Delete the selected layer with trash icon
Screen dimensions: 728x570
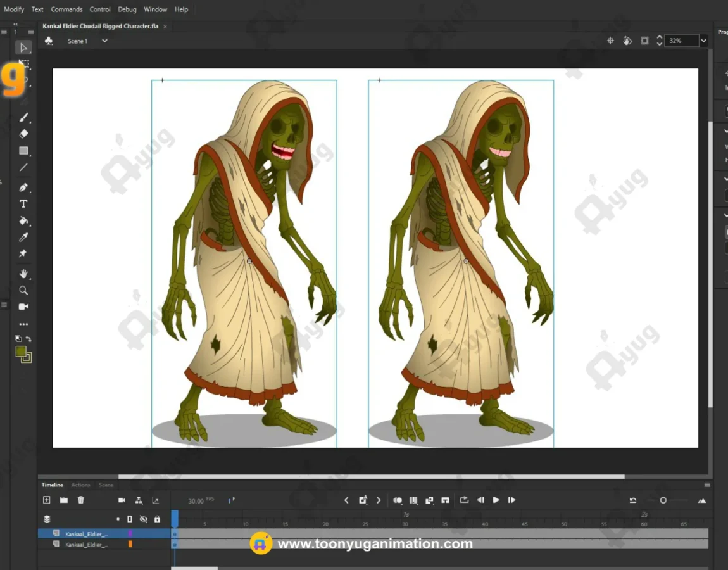[81, 500]
